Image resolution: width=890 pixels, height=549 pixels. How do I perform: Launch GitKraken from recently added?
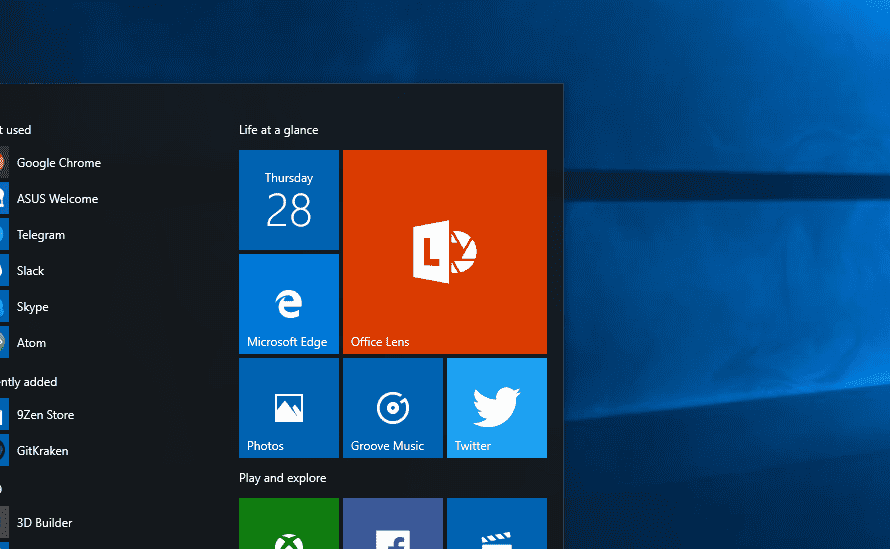pos(42,451)
